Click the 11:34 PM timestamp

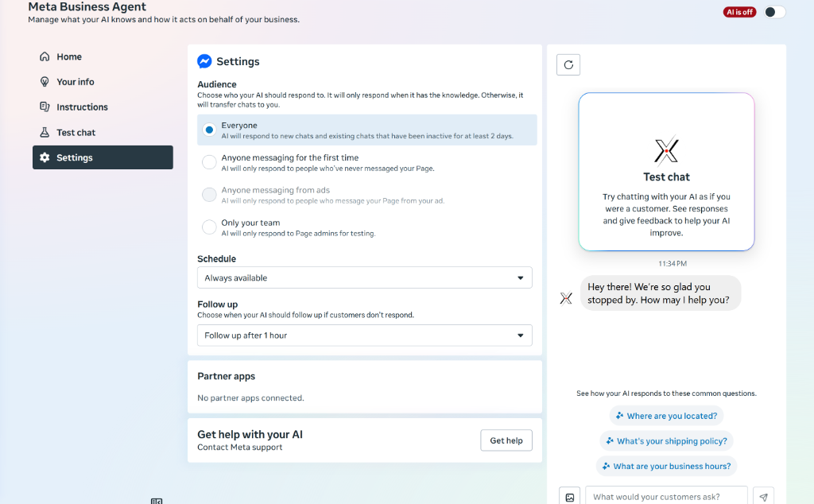pos(673,264)
